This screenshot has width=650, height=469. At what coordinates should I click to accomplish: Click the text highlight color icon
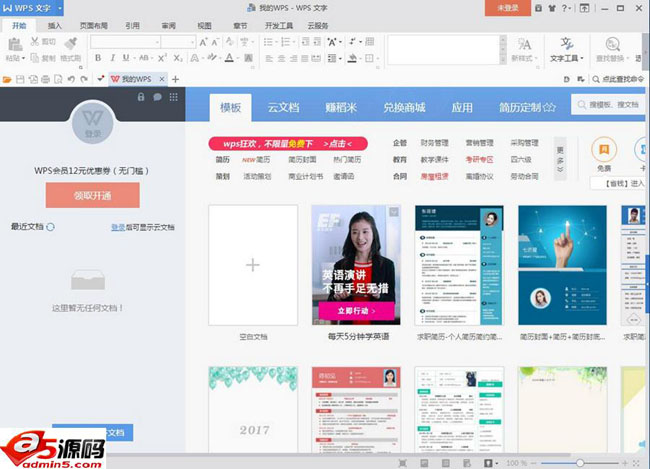(x=212, y=58)
